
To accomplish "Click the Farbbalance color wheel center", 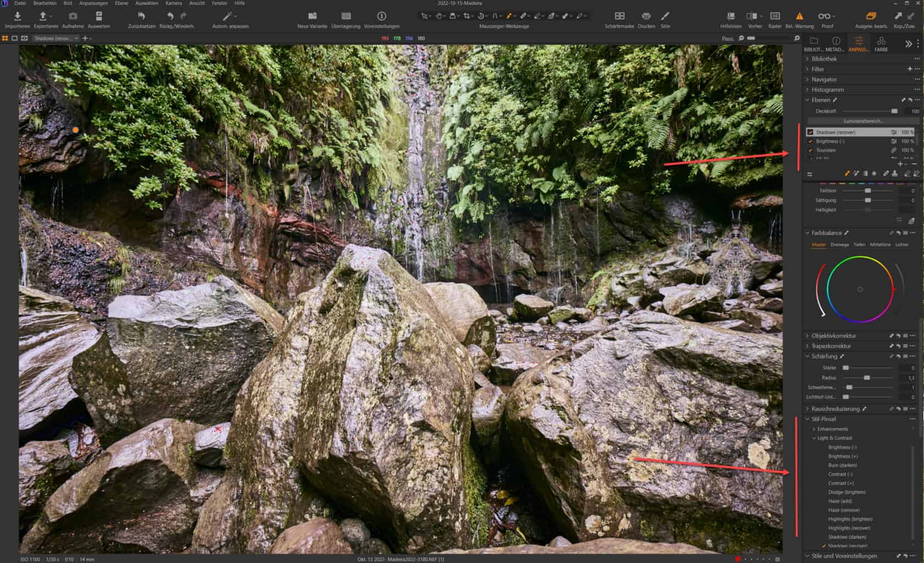I will [x=860, y=289].
